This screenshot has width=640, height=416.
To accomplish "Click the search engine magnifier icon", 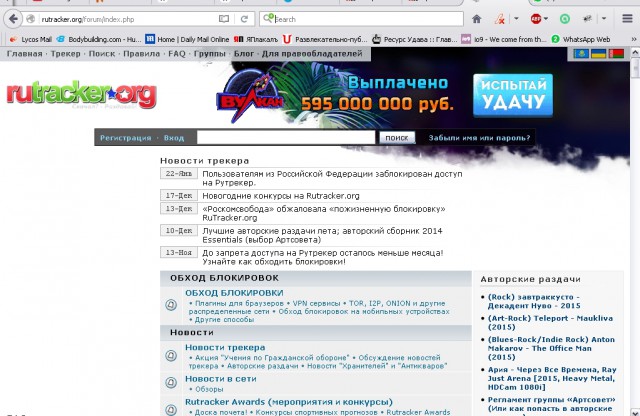I will point(268,18).
